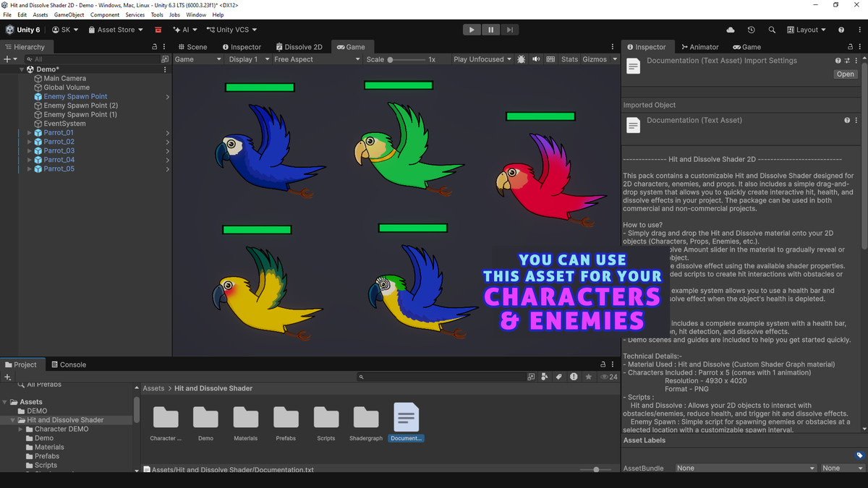Screen dimensions: 868x488
Task: Click the Assets breadcrumb link
Action: point(153,388)
